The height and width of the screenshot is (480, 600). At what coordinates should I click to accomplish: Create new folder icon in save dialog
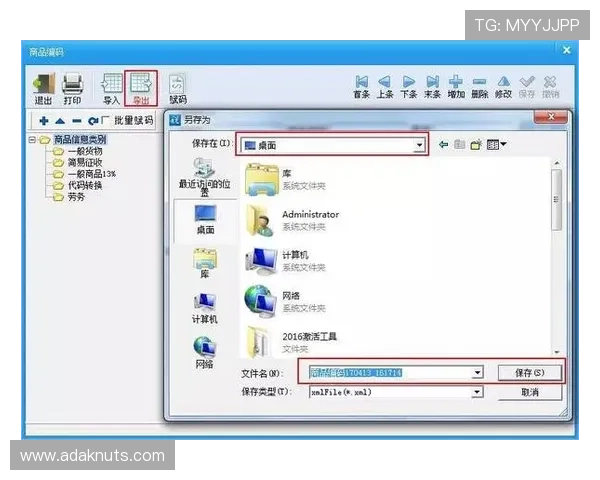(476, 145)
